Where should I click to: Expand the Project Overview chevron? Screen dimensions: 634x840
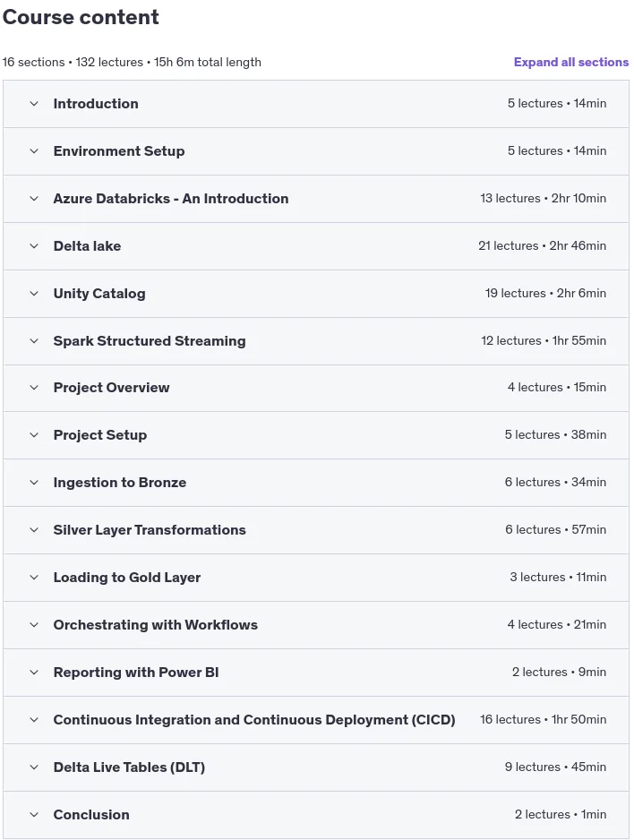tap(34, 388)
